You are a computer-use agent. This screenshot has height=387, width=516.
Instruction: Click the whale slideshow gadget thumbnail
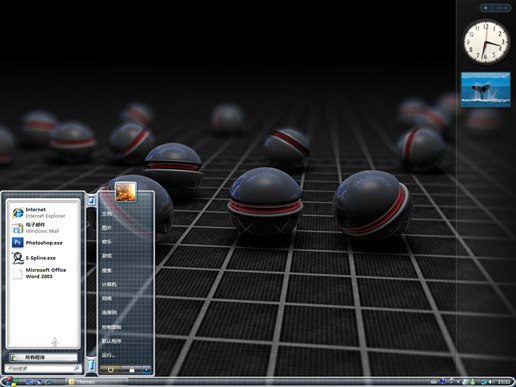tap(486, 89)
